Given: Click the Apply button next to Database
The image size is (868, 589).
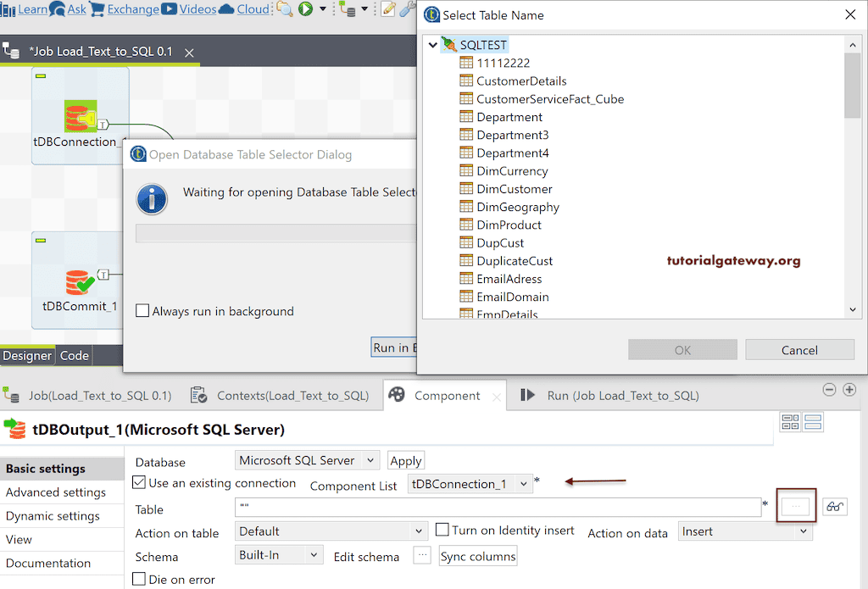Looking at the screenshot, I should (x=405, y=459).
